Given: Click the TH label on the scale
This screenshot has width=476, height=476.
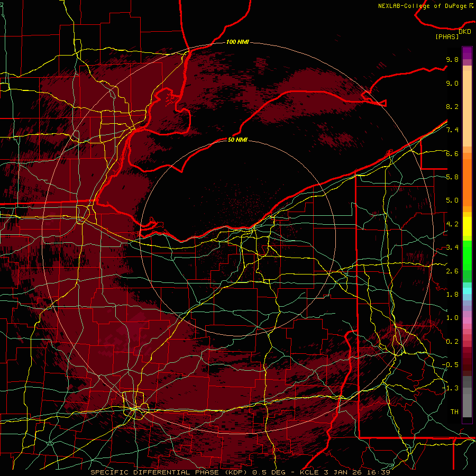Looking at the screenshot, I should [454, 412].
